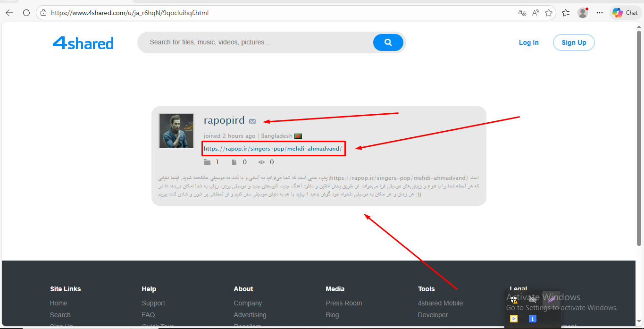The height and width of the screenshot is (329, 644).
Task: Open the Blog footer link
Action: click(332, 315)
